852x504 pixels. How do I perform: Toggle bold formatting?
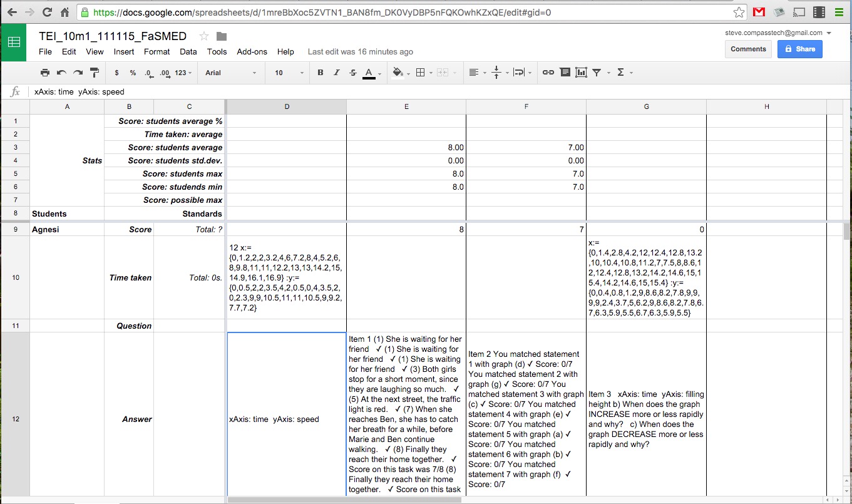pos(321,73)
